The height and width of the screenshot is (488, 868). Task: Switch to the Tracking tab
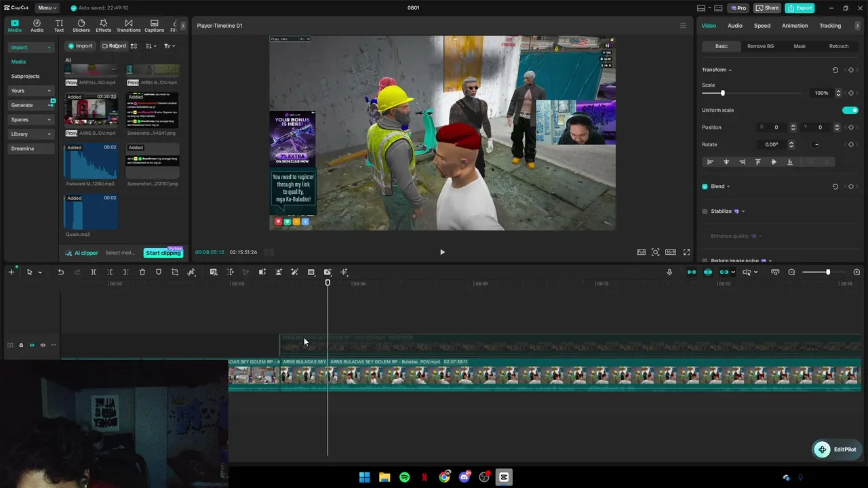(830, 26)
